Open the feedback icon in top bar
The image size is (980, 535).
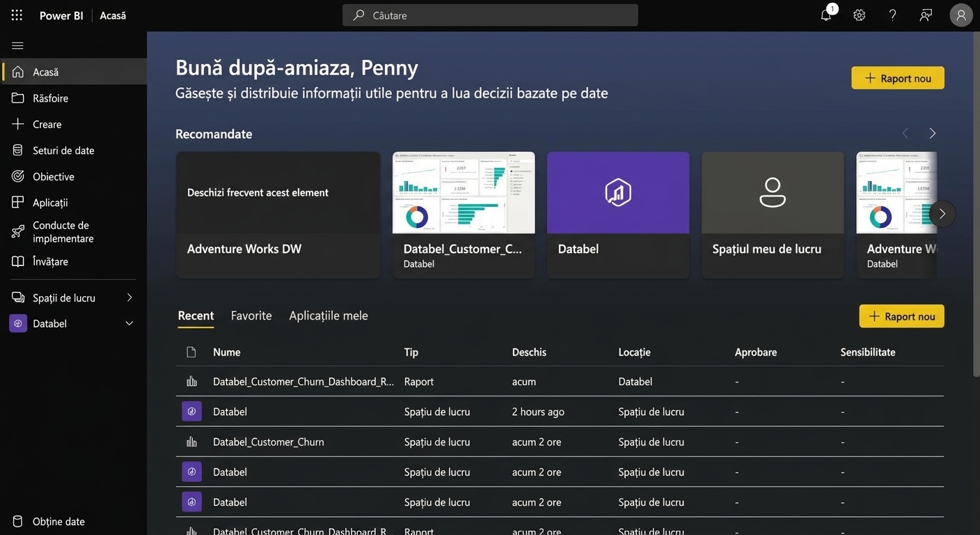(x=926, y=15)
